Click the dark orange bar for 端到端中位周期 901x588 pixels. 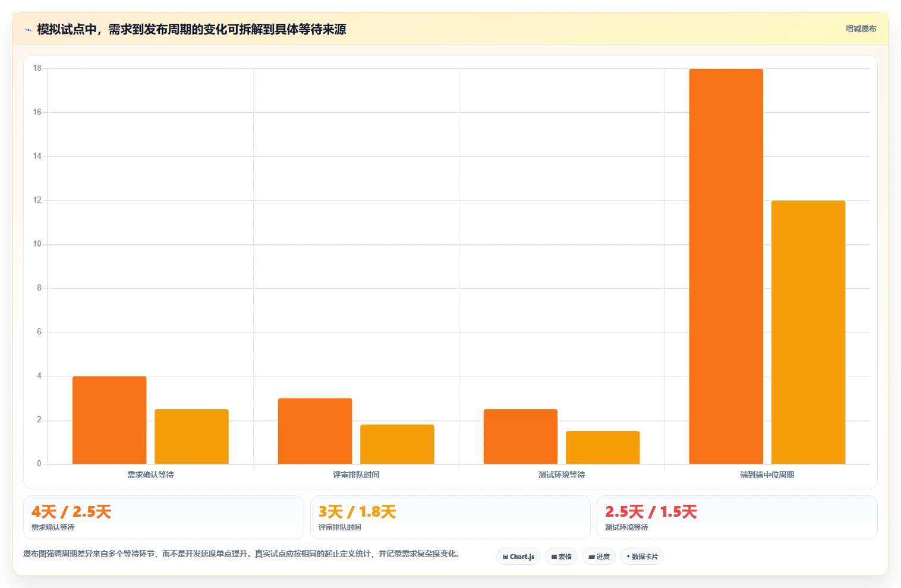click(726, 266)
